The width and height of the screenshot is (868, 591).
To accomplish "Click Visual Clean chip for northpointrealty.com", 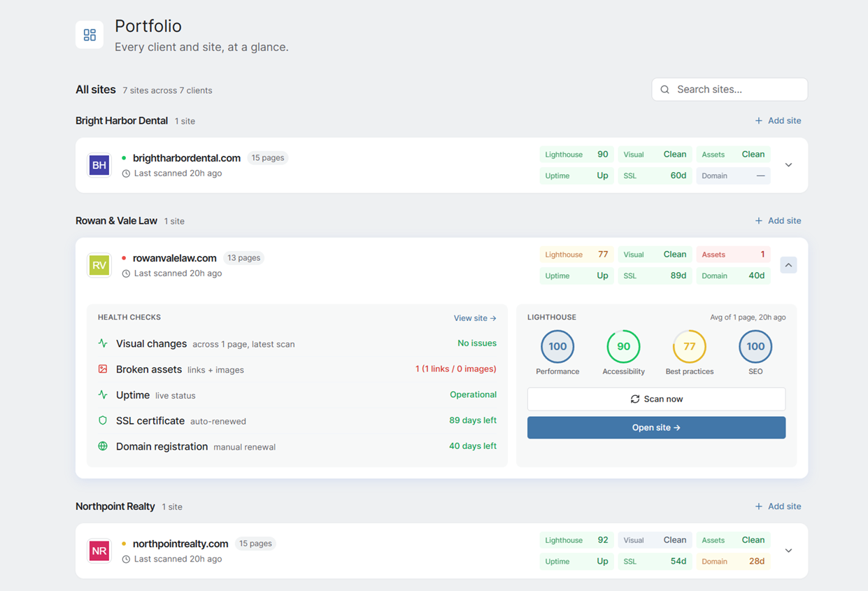I will [x=655, y=540].
